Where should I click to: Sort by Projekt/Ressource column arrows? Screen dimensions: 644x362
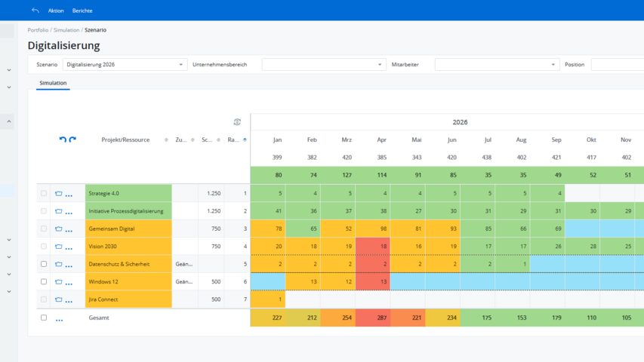tap(166, 140)
